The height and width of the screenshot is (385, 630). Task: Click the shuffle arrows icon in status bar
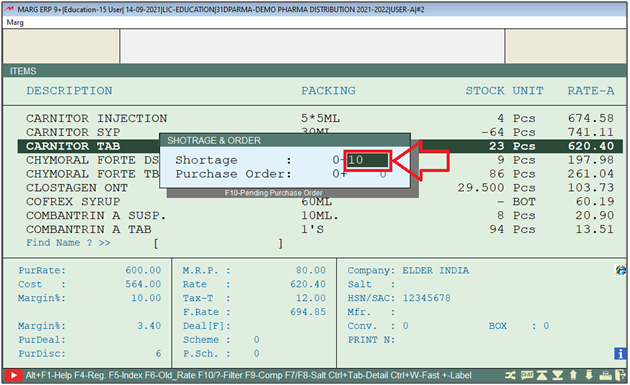tap(510, 375)
